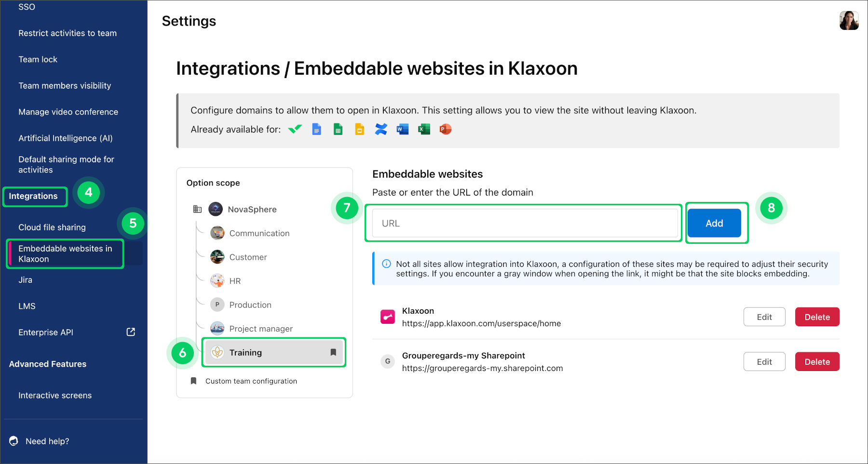Click the Confluence integration icon

pyautogui.click(x=381, y=129)
